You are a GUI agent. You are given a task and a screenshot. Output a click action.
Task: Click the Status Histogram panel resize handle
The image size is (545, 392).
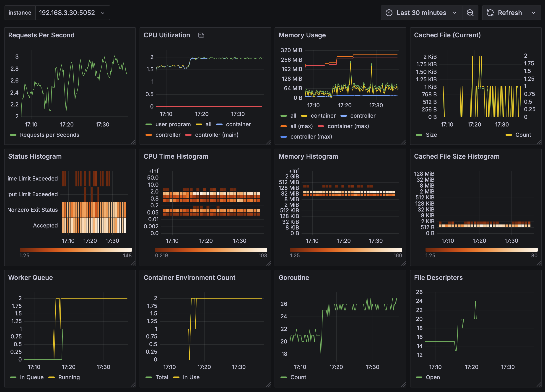click(133, 263)
